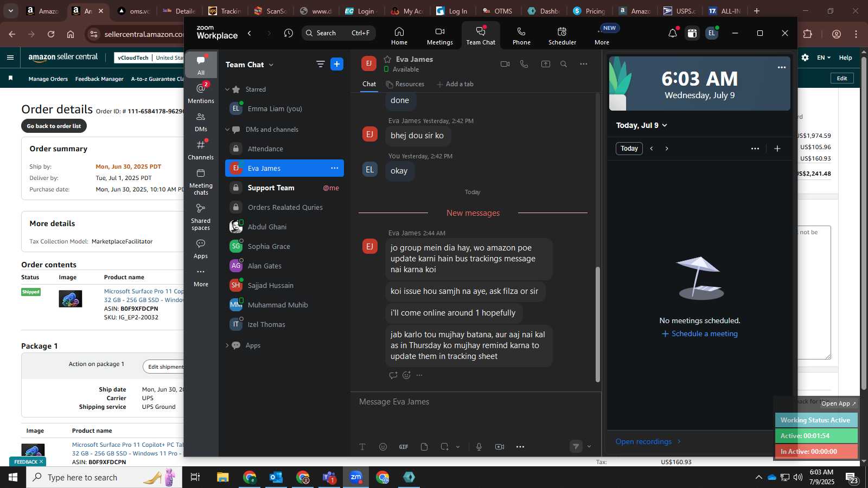Click Go back to order list in Amazon
868x488 pixels.
point(54,126)
